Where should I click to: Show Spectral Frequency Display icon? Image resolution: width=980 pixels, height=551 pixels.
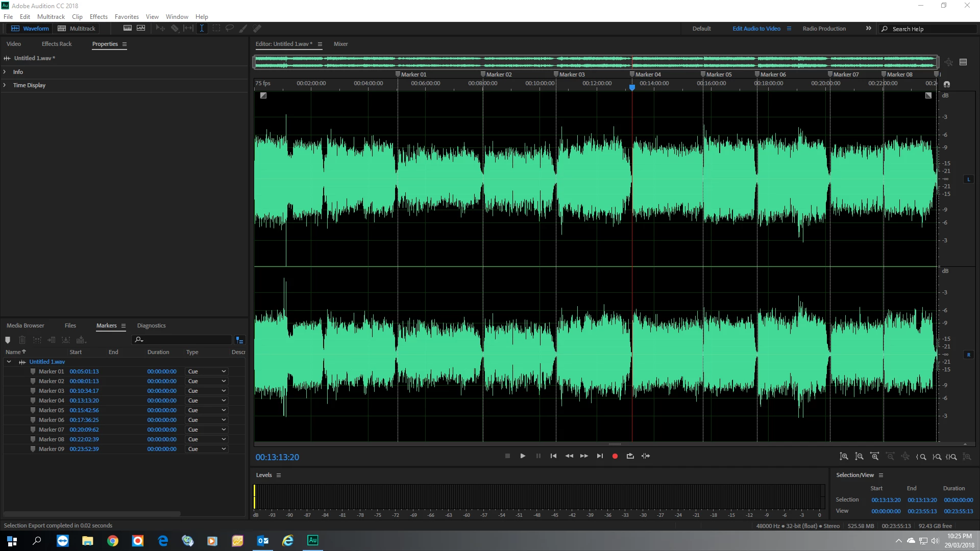click(x=128, y=29)
